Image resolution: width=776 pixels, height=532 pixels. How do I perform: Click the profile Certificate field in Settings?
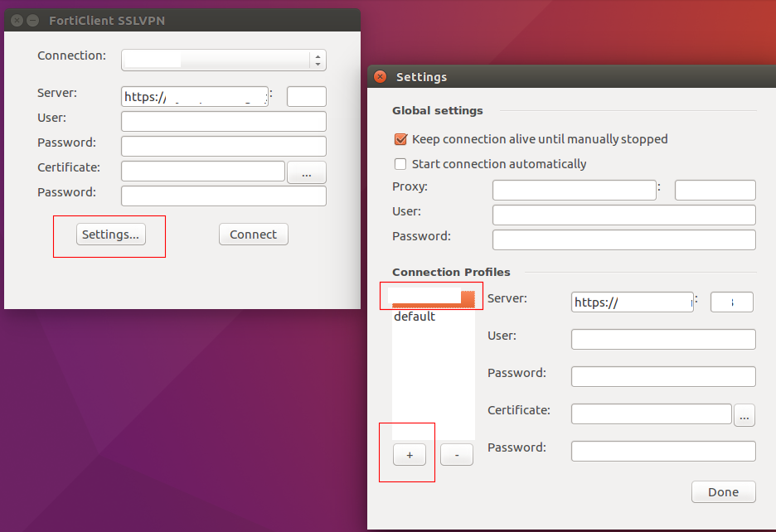652,414
